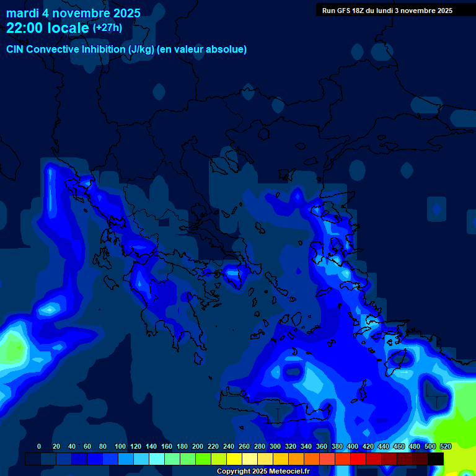Click the 300 label on the color scale
Image resolution: width=476 pixels, height=476 pixels.
[275, 446]
